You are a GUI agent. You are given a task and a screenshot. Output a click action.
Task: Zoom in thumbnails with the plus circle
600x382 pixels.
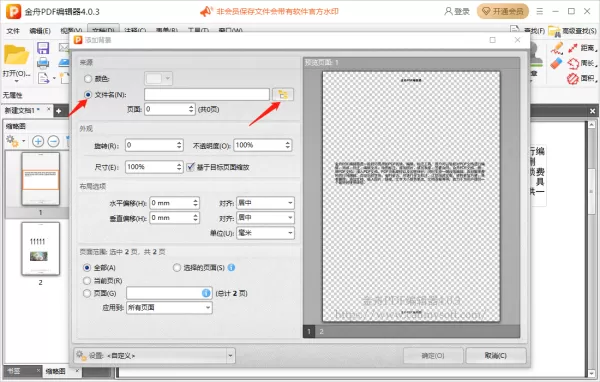pos(38,141)
